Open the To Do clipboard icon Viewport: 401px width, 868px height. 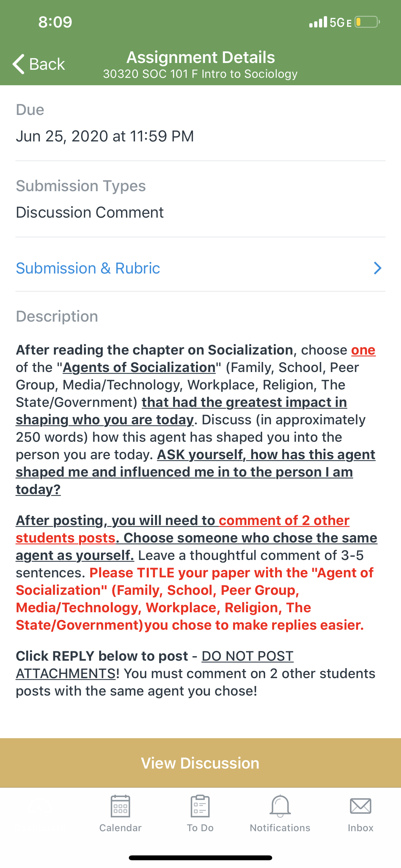pyautogui.click(x=200, y=806)
